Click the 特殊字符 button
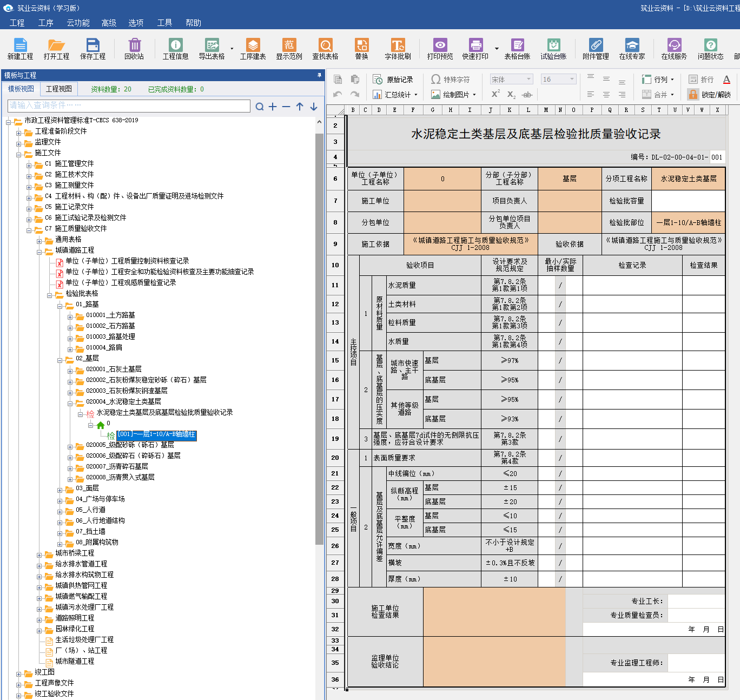The height and width of the screenshot is (700, 740). pos(451,80)
